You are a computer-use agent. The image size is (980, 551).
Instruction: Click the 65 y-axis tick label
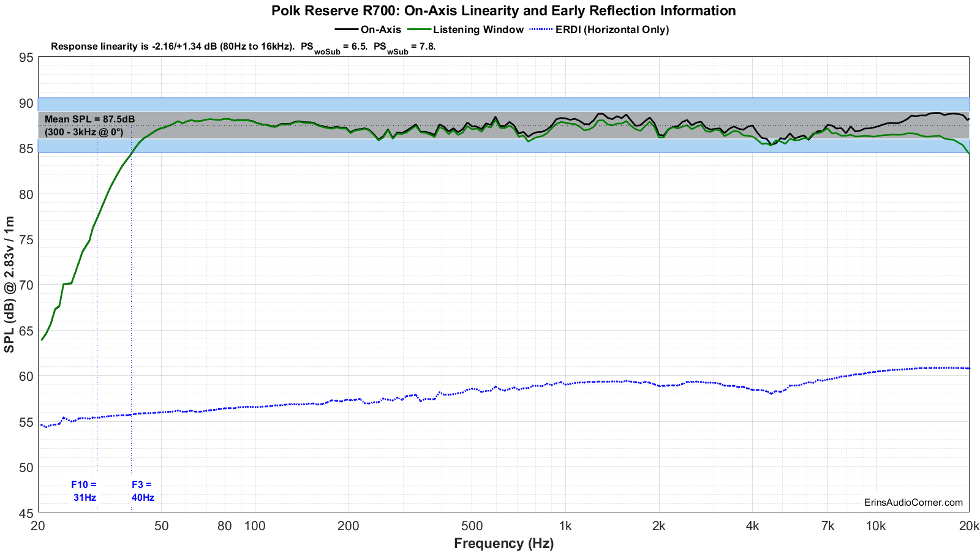pyautogui.click(x=26, y=331)
